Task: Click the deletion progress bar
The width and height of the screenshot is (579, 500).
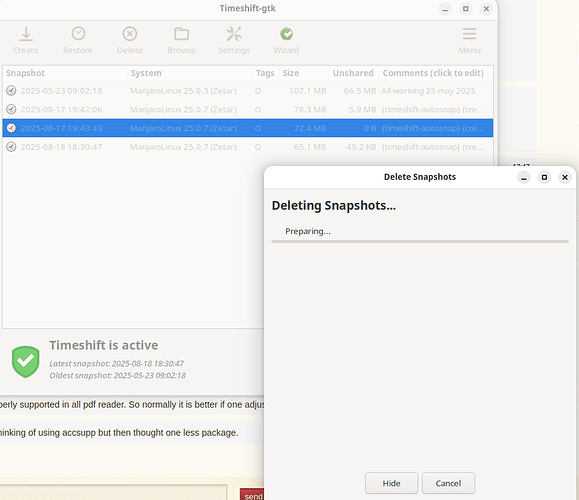Action: coord(420,242)
